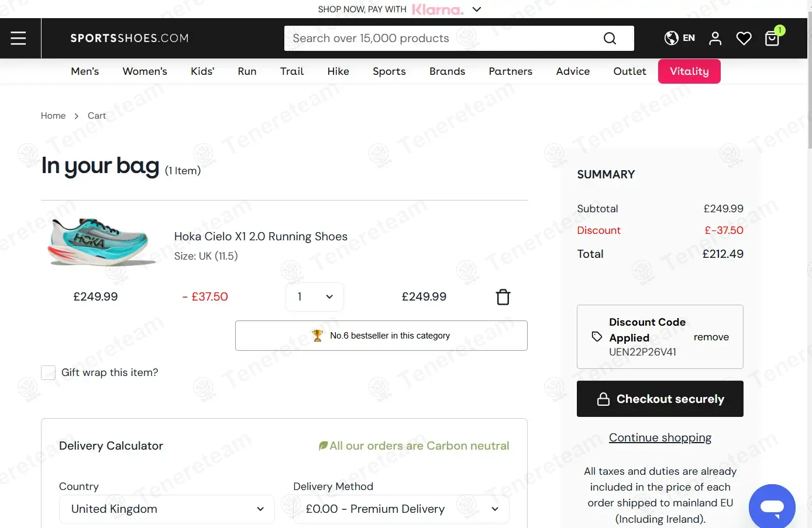
Task: Open the account profile icon
Action: [715, 39]
